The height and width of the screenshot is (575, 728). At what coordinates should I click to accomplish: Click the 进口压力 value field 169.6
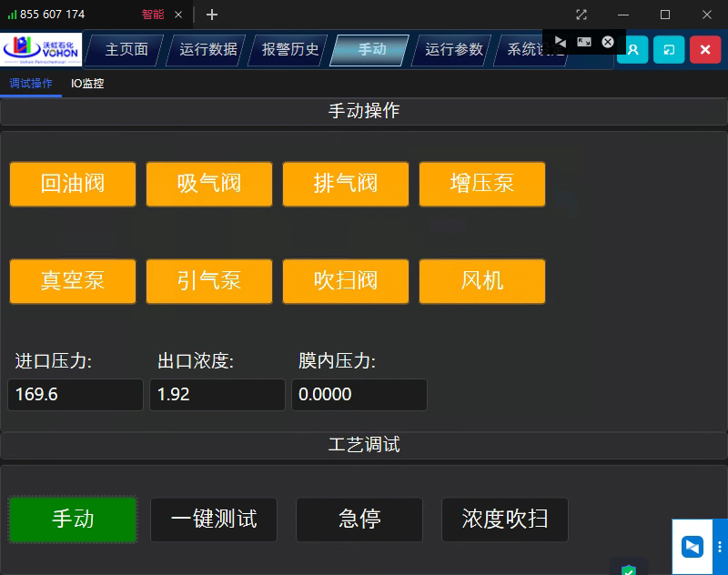(76, 395)
